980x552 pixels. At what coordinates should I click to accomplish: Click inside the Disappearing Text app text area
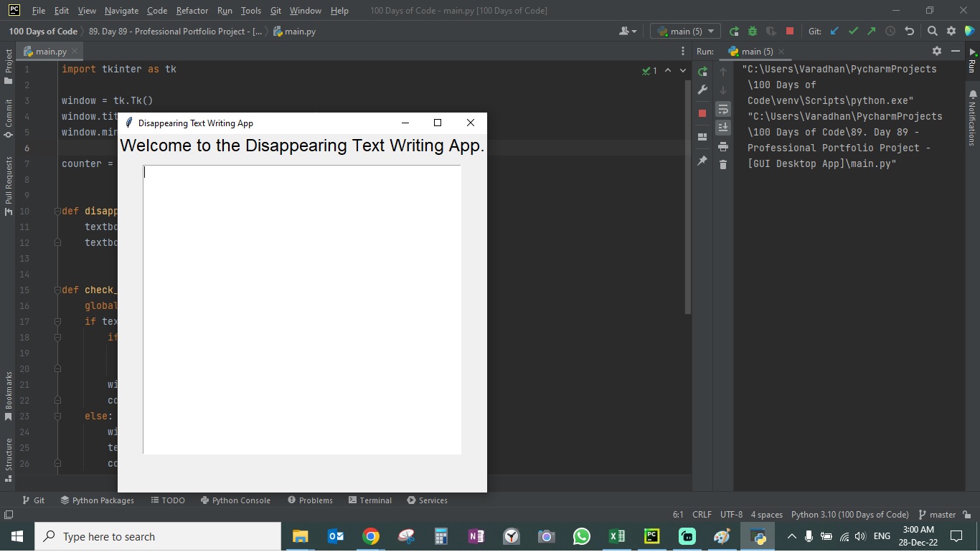point(301,308)
